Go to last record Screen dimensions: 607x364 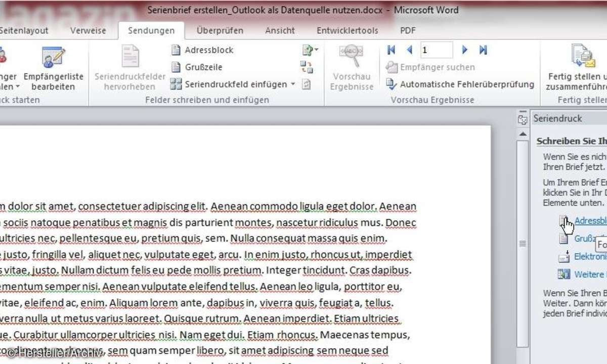[483, 50]
